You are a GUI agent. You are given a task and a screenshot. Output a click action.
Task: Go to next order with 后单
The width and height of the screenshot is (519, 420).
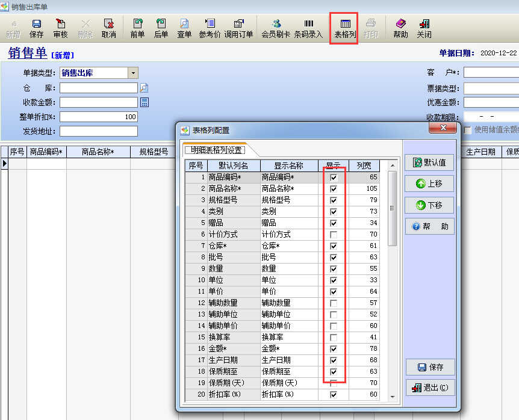(161, 28)
